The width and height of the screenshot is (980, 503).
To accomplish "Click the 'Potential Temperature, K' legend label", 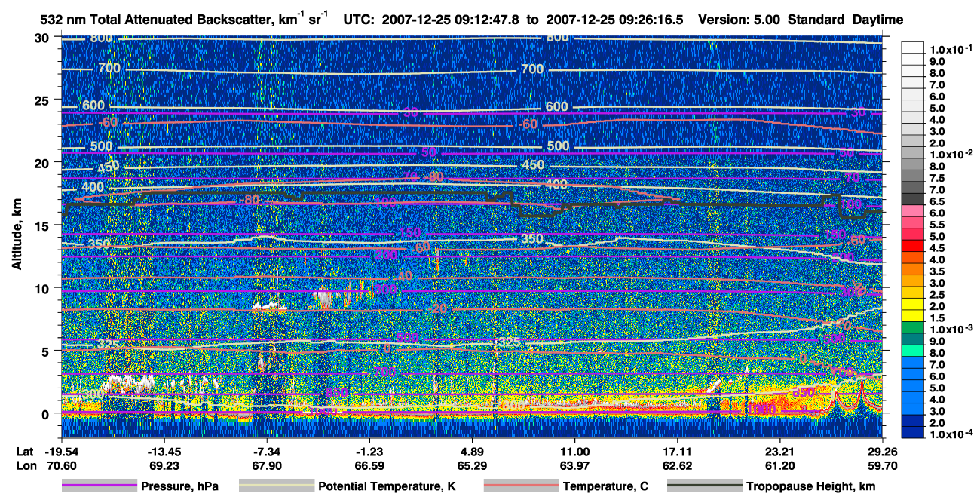I will [x=387, y=487].
